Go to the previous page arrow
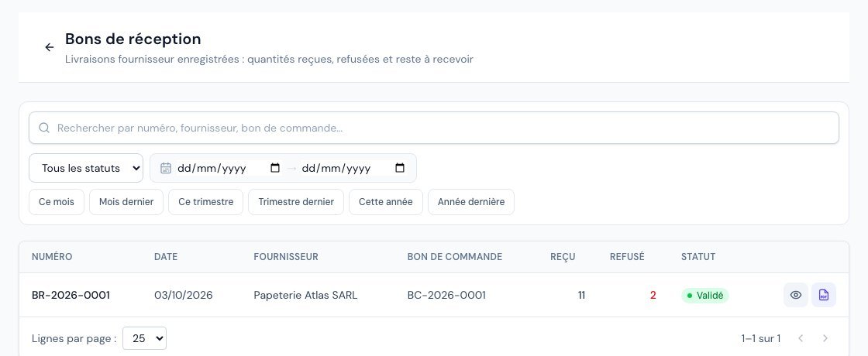 [801, 338]
